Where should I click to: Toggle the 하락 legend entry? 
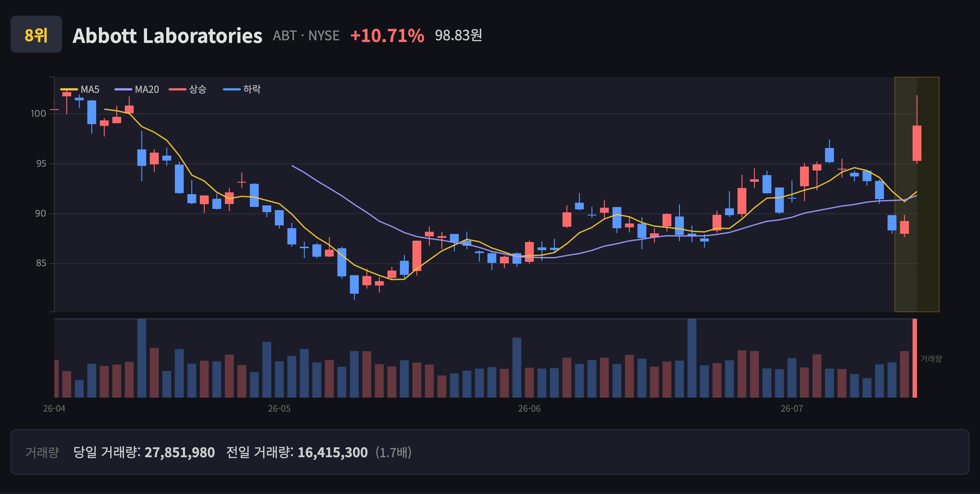click(242, 90)
